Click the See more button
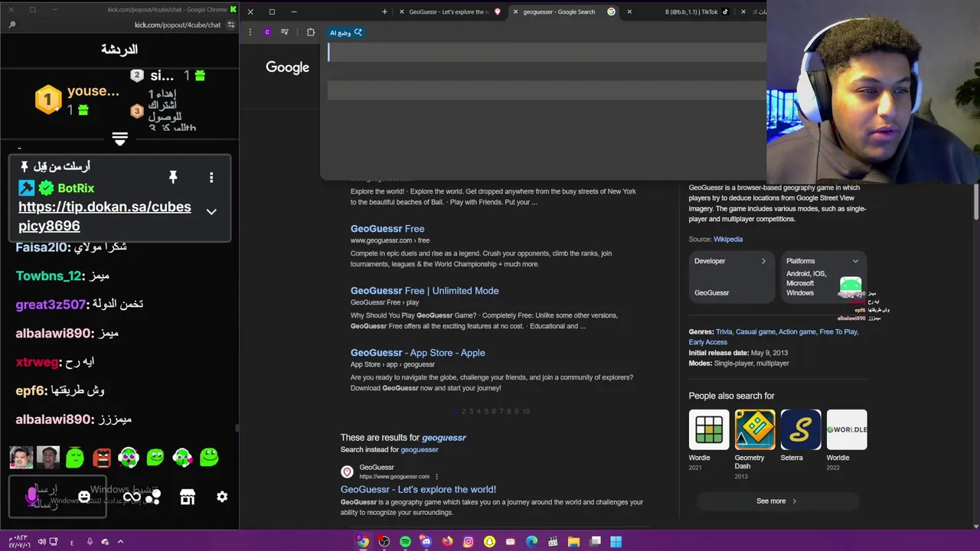 point(777,501)
